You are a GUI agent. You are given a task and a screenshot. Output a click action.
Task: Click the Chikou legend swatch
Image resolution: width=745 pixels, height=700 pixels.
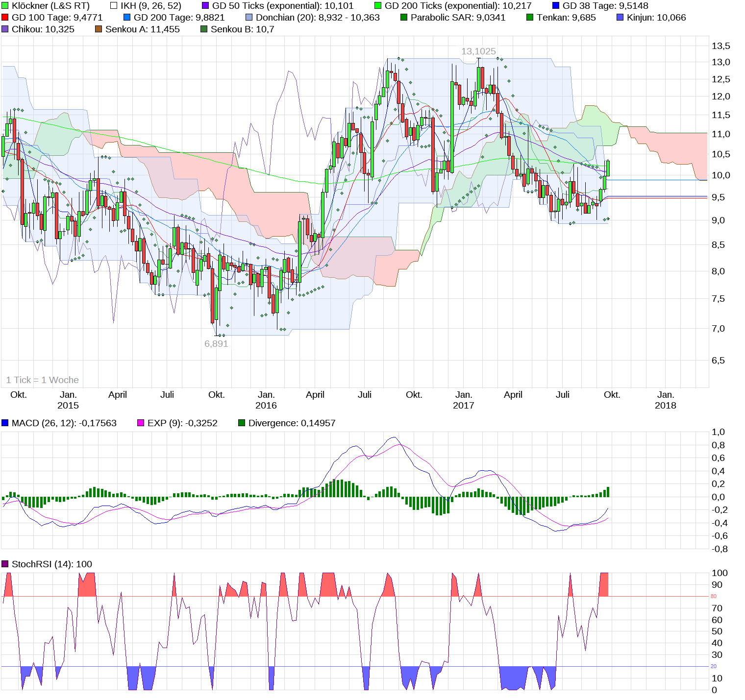(x=5, y=29)
